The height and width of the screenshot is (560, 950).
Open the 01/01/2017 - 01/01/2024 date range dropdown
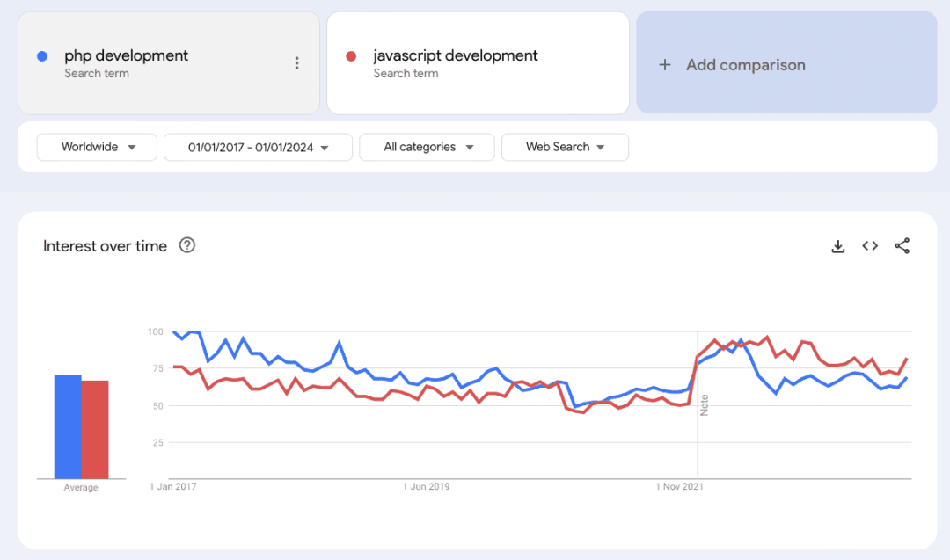click(258, 147)
